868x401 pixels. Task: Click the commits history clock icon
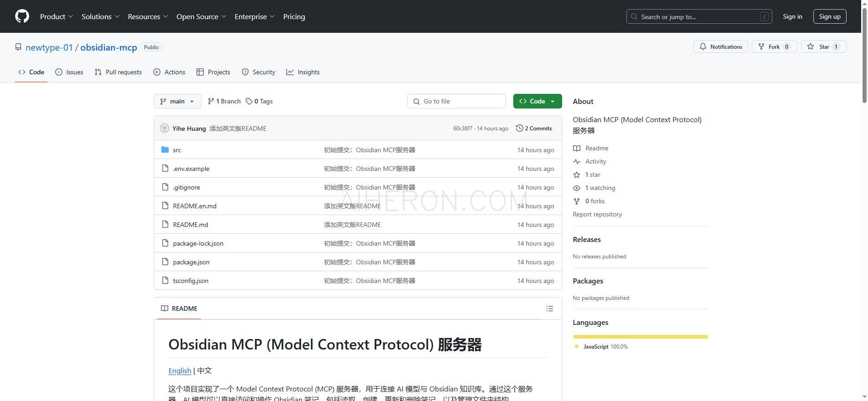pyautogui.click(x=519, y=128)
